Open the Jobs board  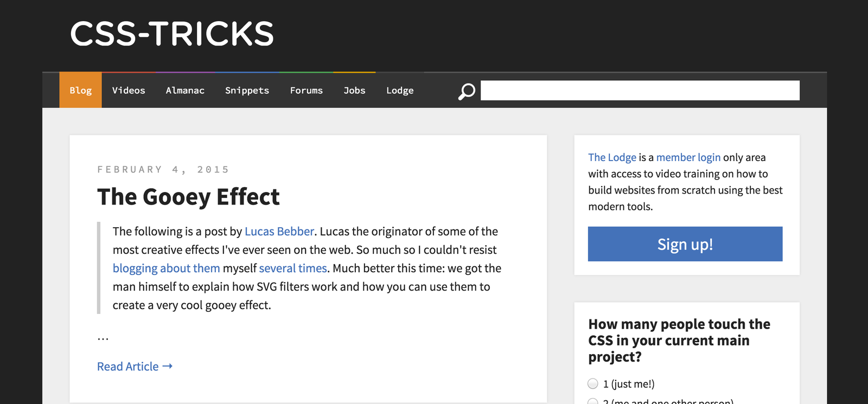pyautogui.click(x=354, y=90)
